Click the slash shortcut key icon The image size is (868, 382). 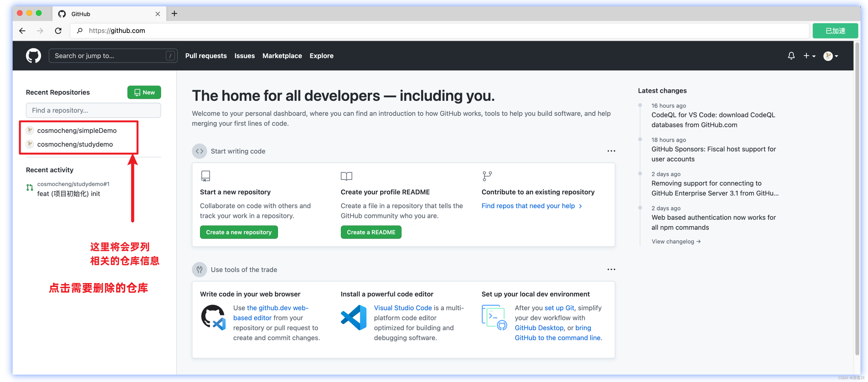tap(170, 56)
